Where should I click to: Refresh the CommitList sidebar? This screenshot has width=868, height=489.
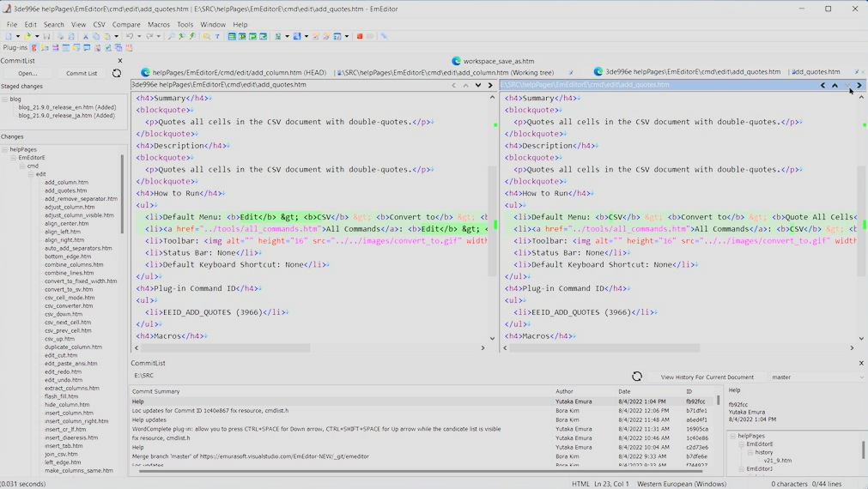tap(116, 73)
